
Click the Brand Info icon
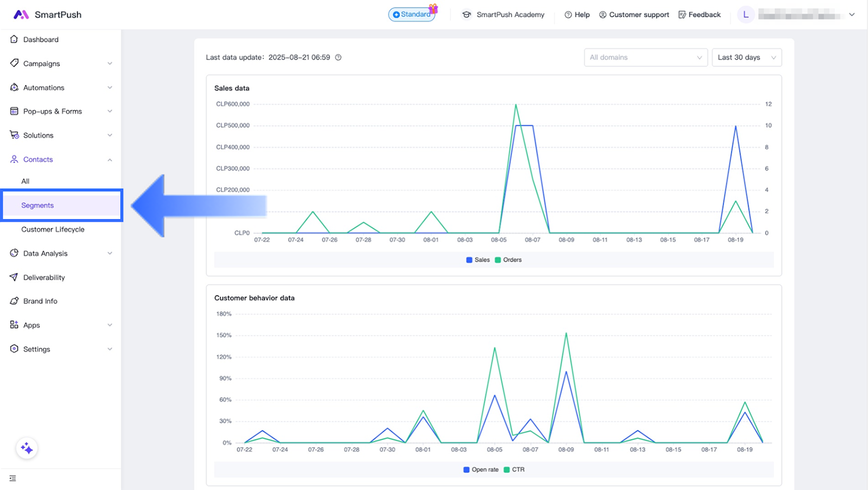14,301
